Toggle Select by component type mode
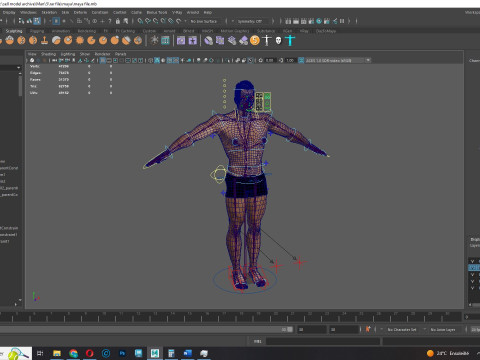 pos(37,21)
